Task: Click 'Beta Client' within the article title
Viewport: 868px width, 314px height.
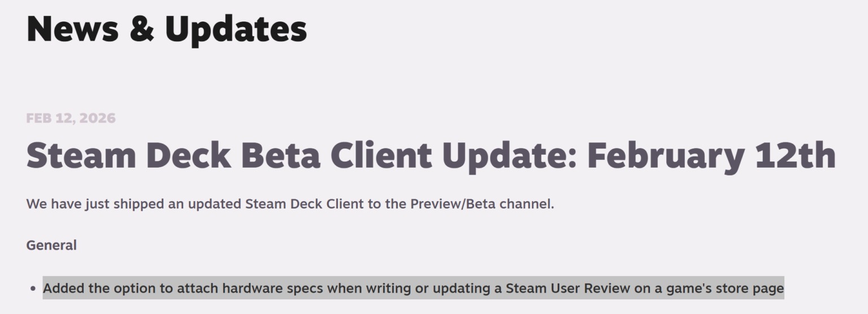Action: point(337,156)
